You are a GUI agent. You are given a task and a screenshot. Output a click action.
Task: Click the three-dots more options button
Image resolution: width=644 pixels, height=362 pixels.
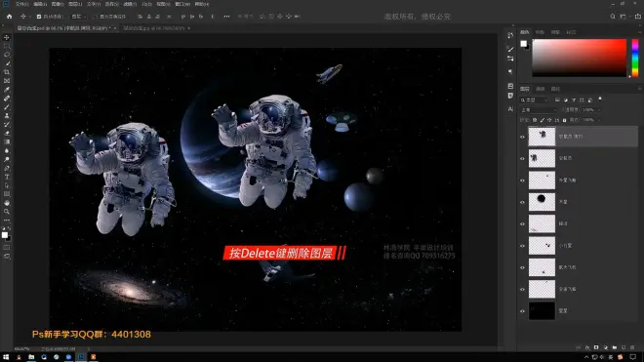point(226,17)
